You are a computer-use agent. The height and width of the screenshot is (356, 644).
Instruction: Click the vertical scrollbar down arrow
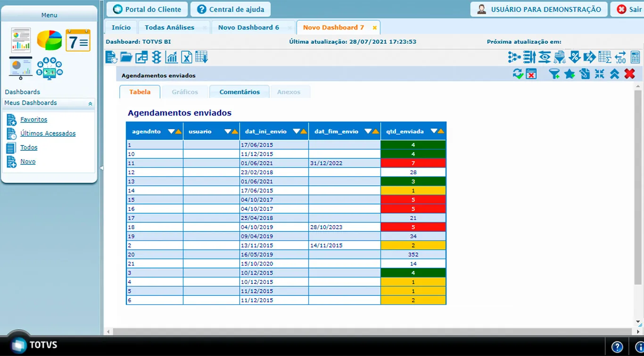coord(638,322)
